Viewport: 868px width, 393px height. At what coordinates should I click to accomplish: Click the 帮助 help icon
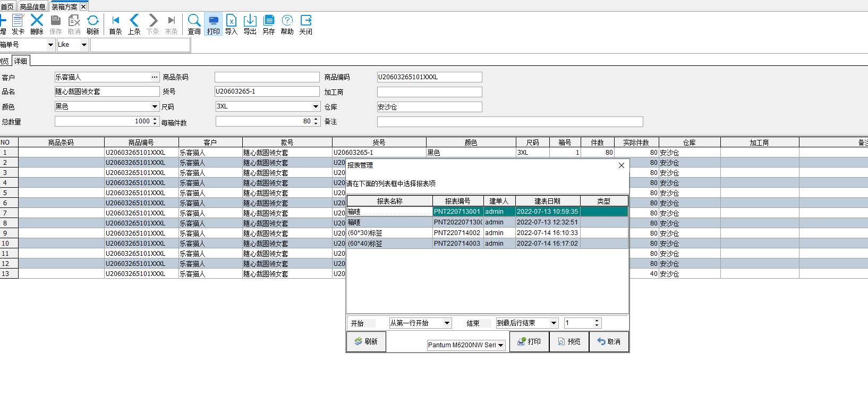tap(287, 24)
